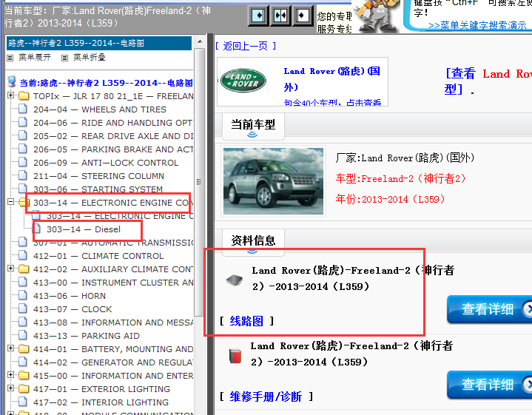
Task: Select 206-05 PARKING BRAKE AND ACT row
Action: [113, 149]
